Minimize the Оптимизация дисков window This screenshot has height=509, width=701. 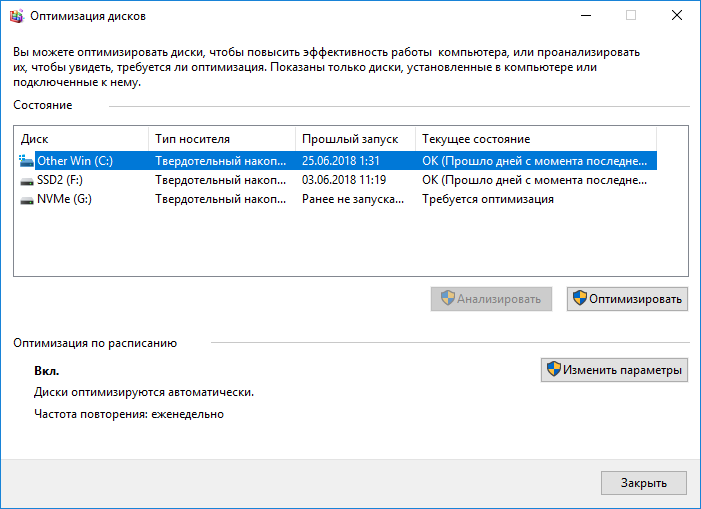[x=584, y=15]
